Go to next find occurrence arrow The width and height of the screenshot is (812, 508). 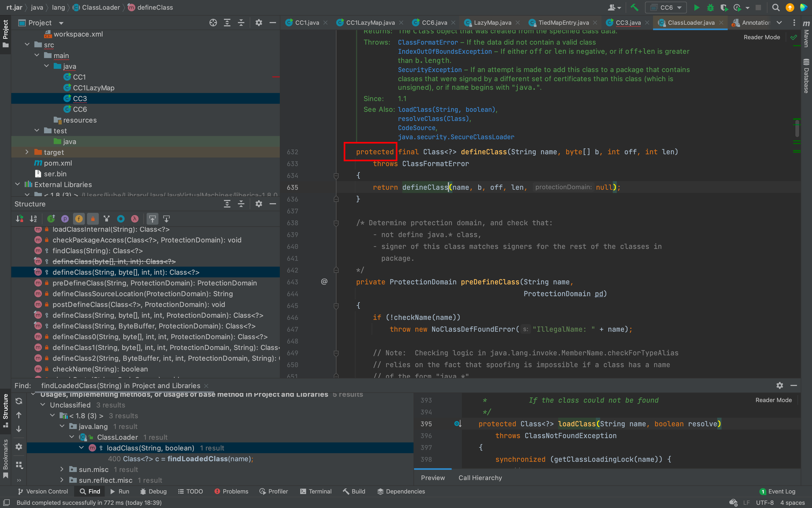19,429
